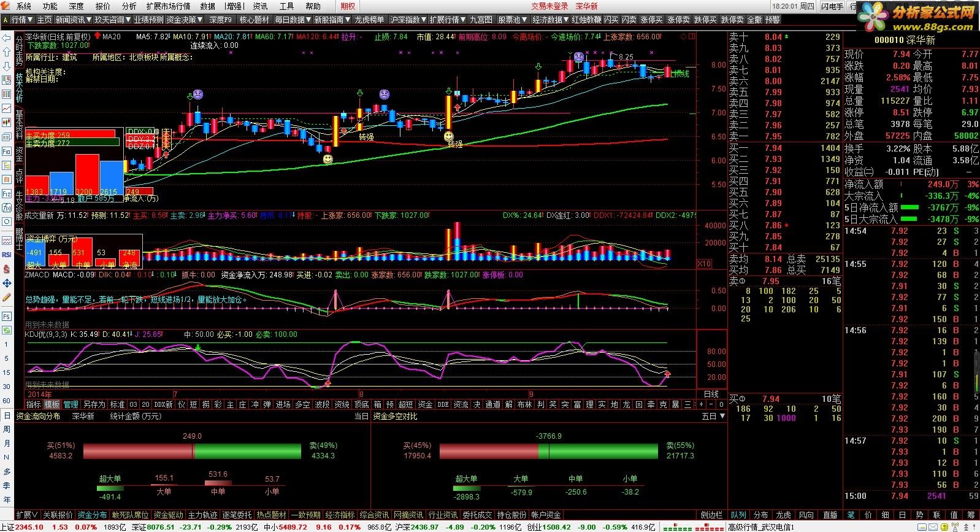Image resolution: width=980 pixels, height=532 pixels.
Task: Expand the 行情 dropdown in toolbar
Action: coord(21,20)
